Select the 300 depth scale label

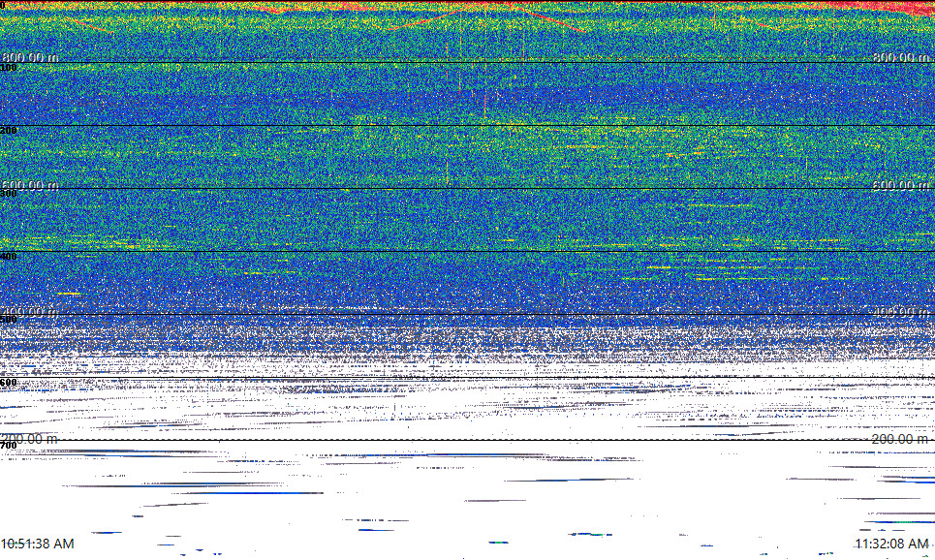(9, 194)
